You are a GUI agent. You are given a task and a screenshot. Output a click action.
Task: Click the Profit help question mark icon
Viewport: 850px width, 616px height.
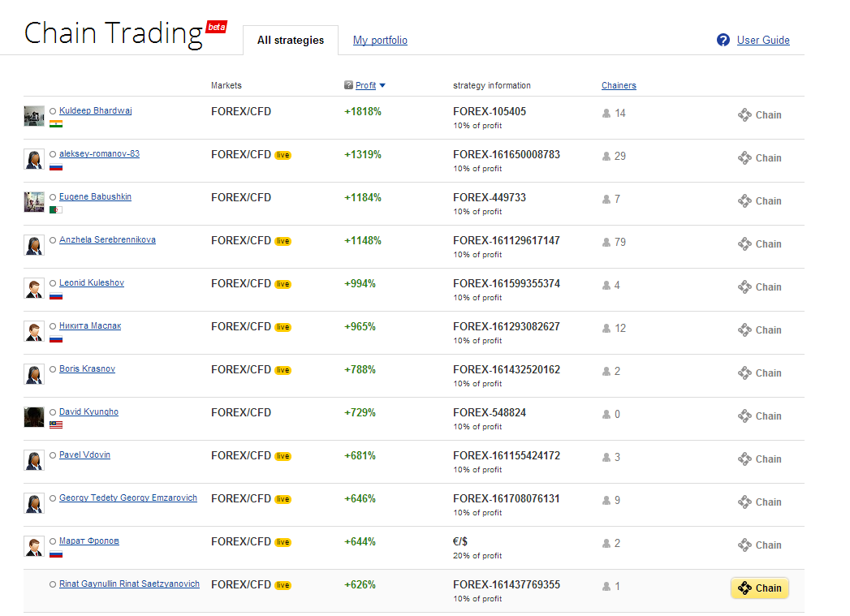click(348, 85)
